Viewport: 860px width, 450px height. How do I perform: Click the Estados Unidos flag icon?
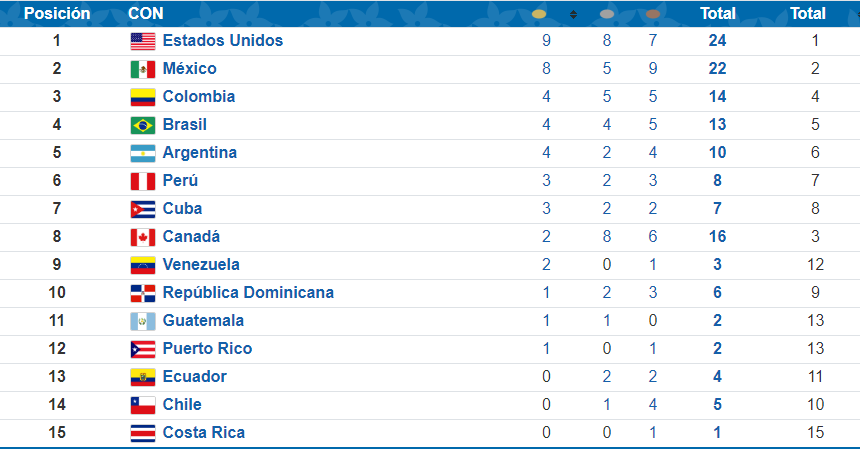143,41
